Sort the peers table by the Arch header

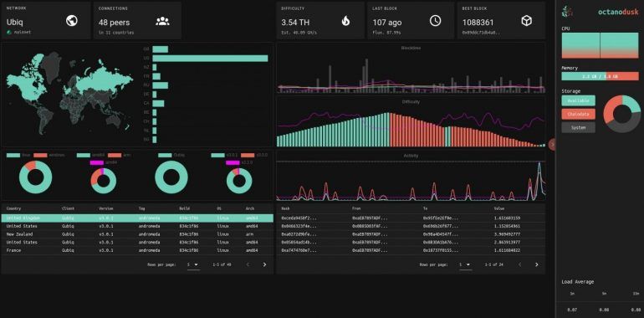250,208
